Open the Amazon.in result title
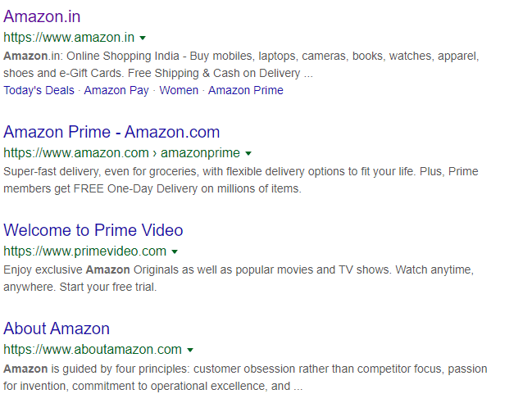The height and width of the screenshot is (403, 532). [42, 16]
